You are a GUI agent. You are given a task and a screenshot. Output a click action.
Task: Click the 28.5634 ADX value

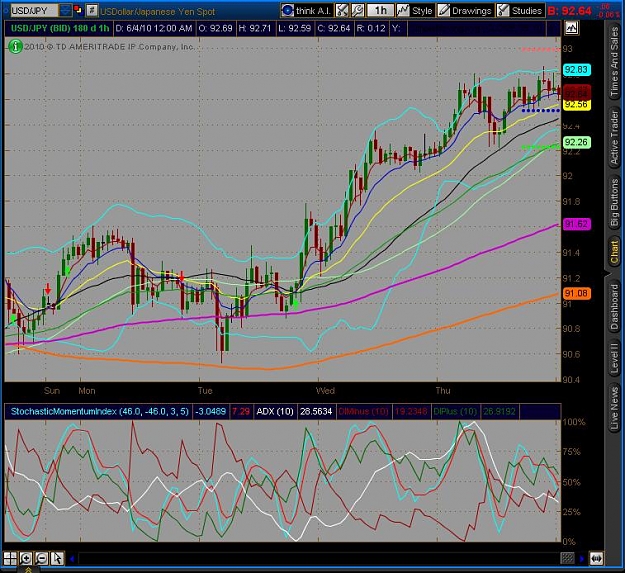click(316, 411)
